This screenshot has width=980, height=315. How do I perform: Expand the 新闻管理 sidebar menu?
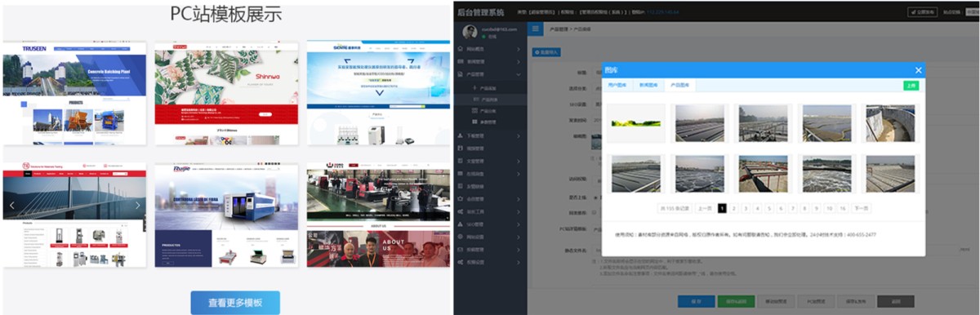(490, 61)
